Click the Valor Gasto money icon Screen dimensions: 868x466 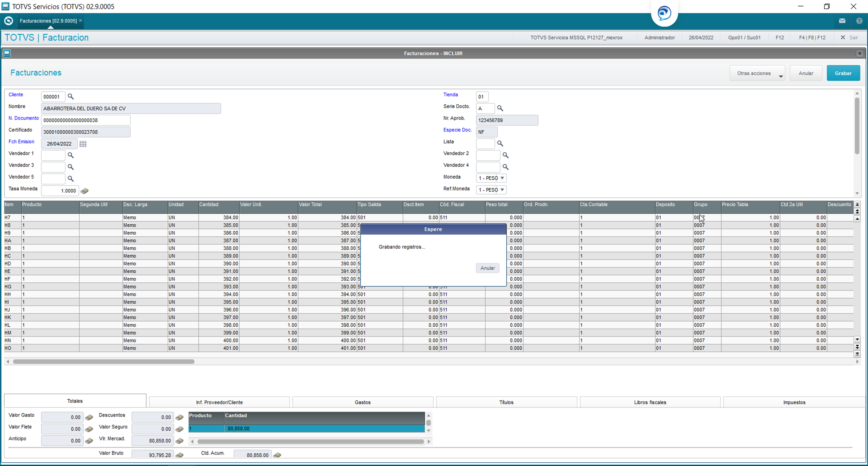coord(89,417)
